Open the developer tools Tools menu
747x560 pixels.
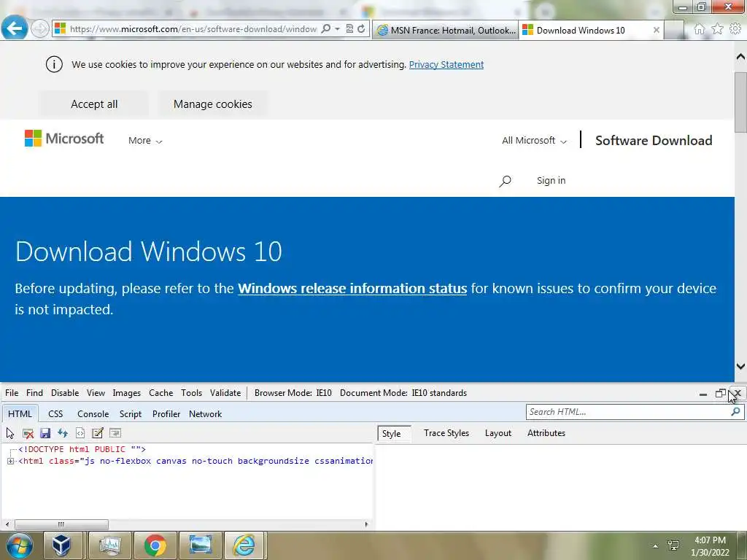[192, 393]
